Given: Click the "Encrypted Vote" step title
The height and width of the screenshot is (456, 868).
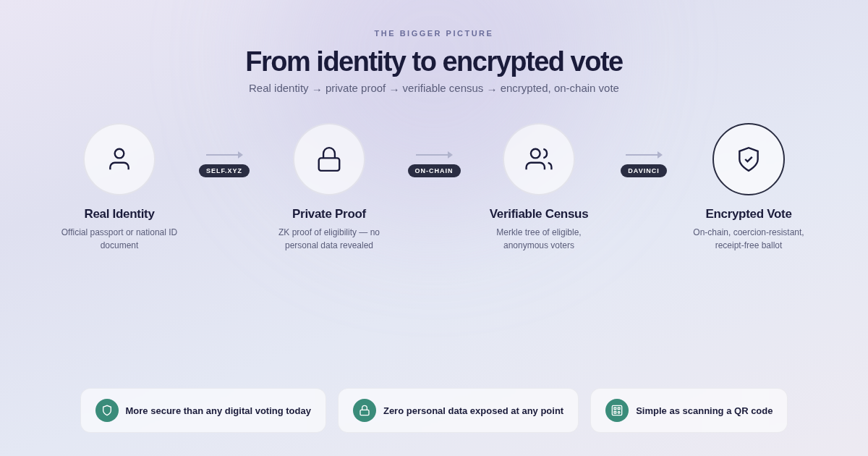Looking at the screenshot, I should click(x=749, y=214).
